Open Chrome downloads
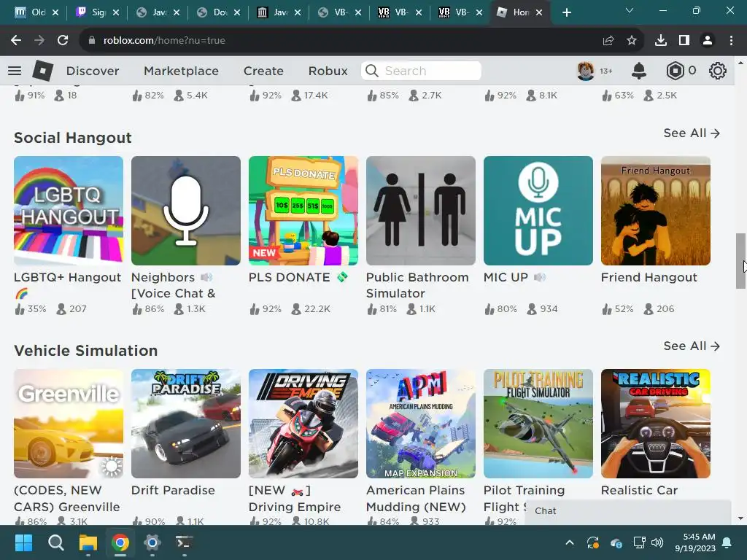The width and height of the screenshot is (747, 560). (x=661, y=41)
